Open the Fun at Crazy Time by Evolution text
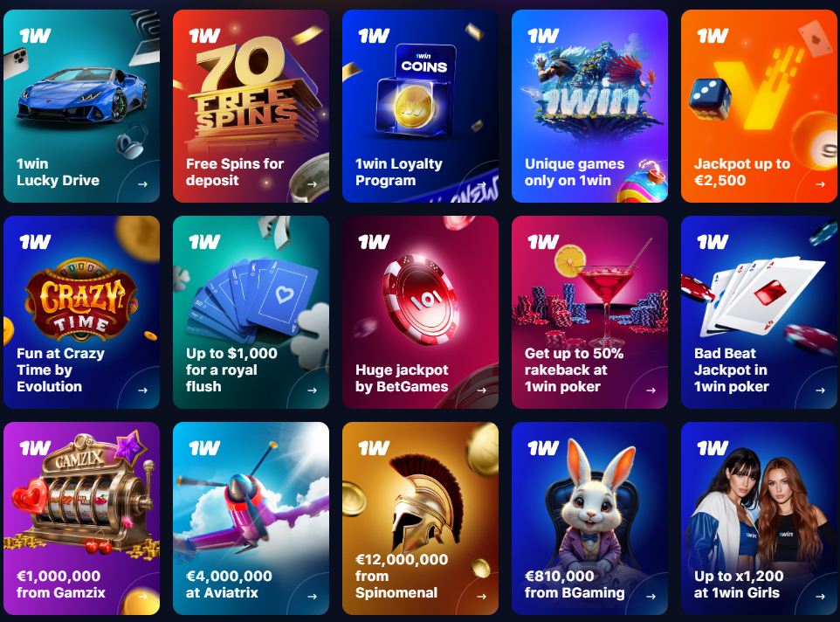Viewport: 840px width, 622px height. pyautogui.click(x=60, y=370)
